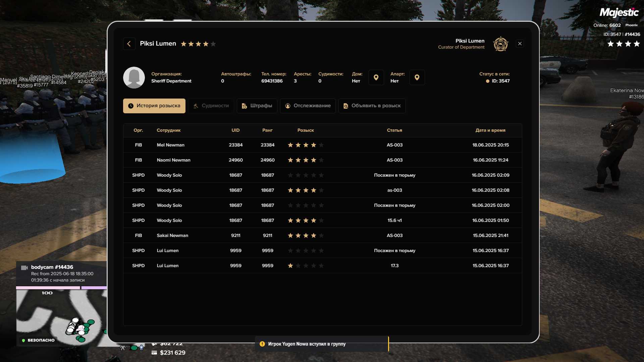Click the warning icon in group notification

262,344
